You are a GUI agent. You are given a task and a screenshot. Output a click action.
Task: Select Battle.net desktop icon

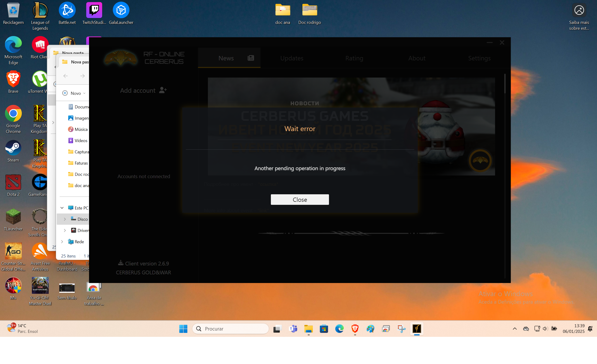point(67,14)
